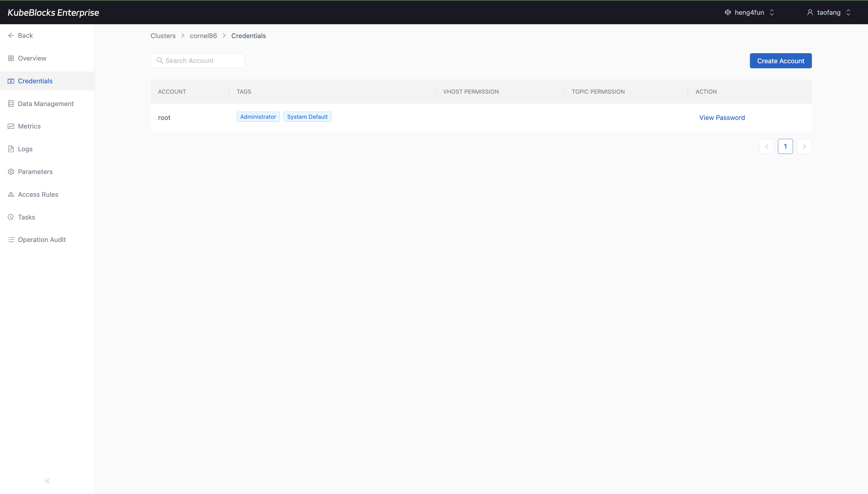
Task: Open cornel86 breadcrumb link
Action: coord(203,36)
